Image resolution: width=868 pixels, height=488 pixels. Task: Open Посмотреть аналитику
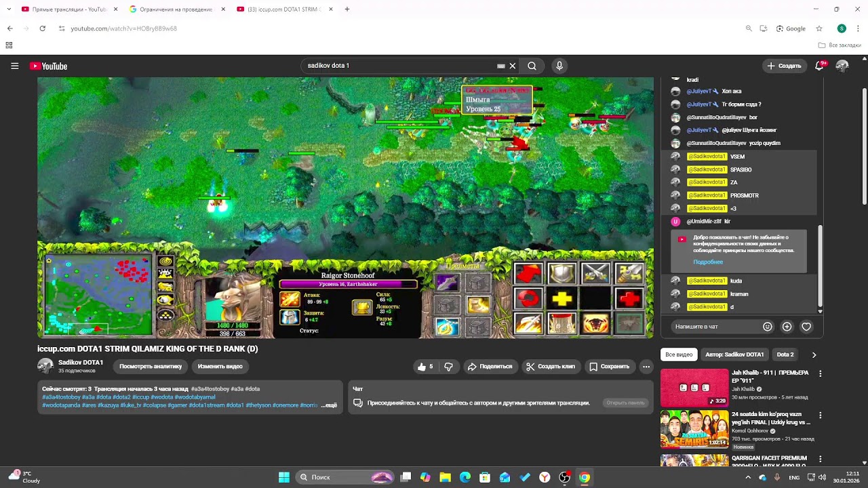coord(151,366)
